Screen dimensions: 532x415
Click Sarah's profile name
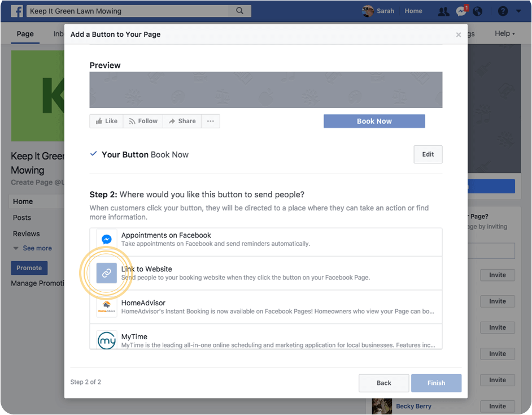(385, 11)
